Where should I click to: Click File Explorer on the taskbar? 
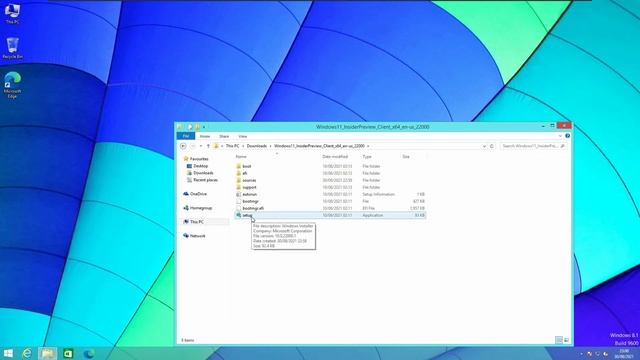[x=47, y=353]
